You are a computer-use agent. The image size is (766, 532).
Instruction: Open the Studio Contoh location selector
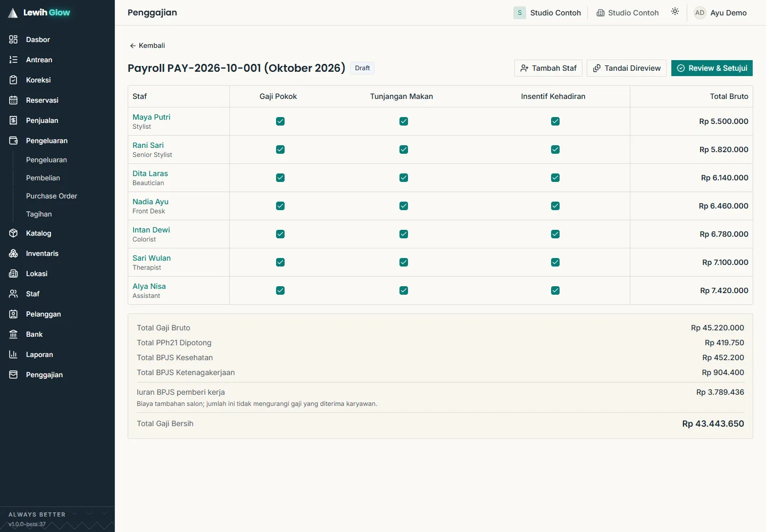point(628,13)
